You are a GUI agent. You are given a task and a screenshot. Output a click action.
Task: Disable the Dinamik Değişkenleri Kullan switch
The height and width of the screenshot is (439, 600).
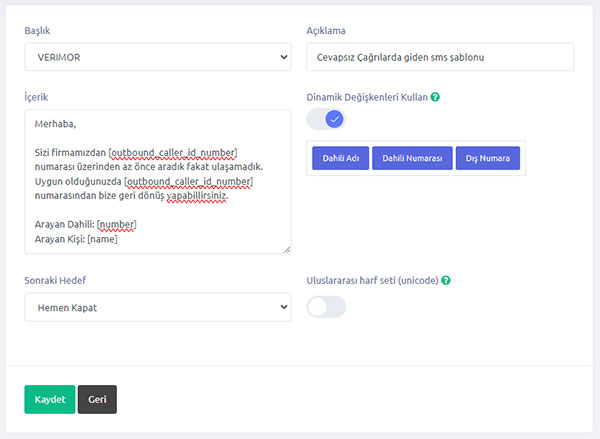pyautogui.click(x=326, y=120)
